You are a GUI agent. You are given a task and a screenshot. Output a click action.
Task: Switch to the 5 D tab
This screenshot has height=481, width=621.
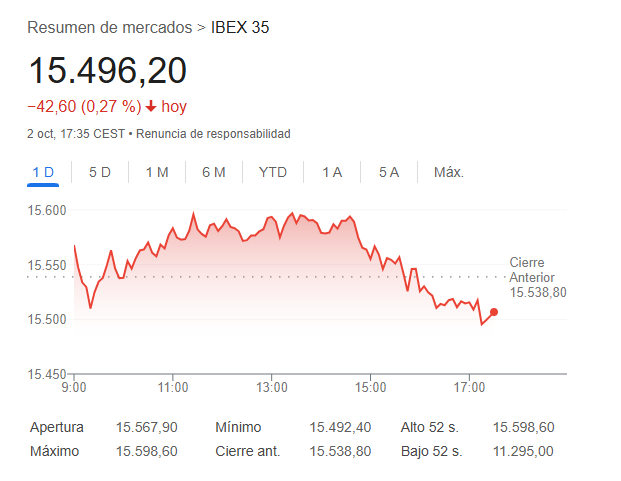tap(100, 172)
